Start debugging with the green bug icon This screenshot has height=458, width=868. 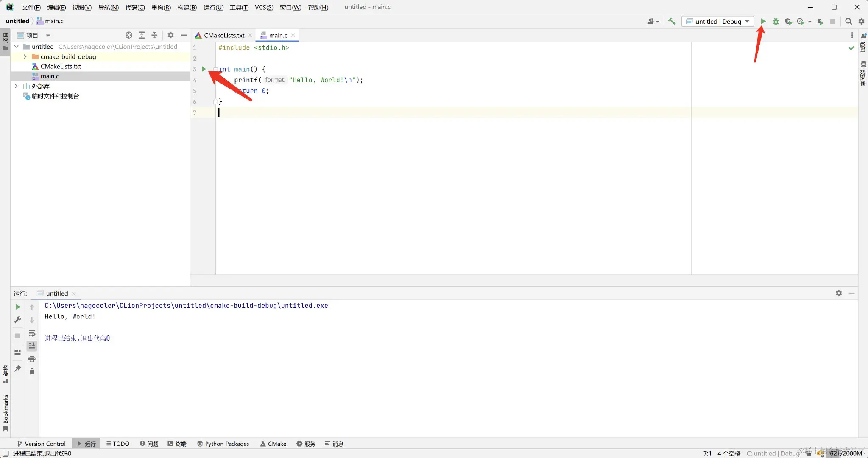(776, 21)
